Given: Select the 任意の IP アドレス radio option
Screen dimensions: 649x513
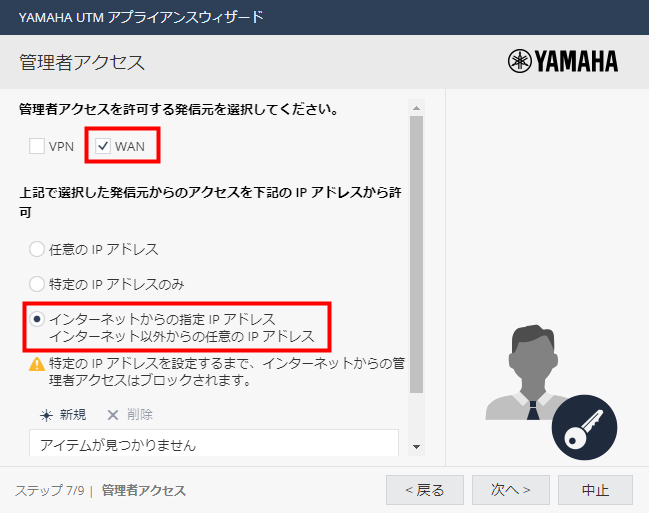Looking at the screenshot, I should (x=37, y=249).
